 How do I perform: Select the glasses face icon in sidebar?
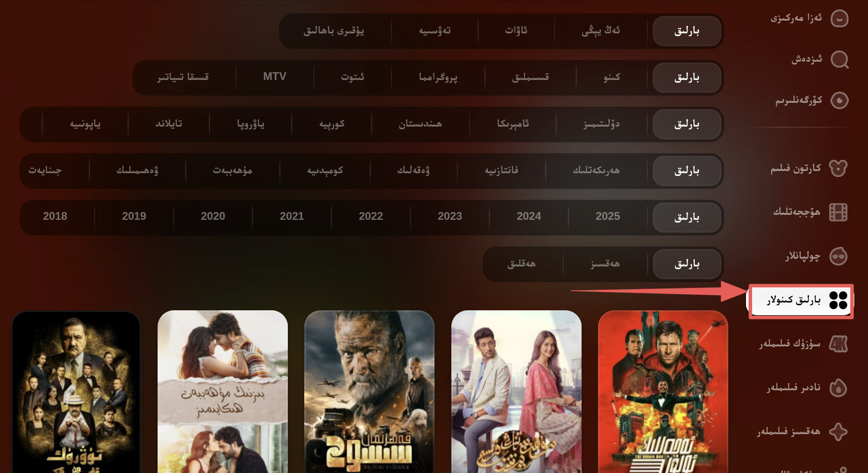(x=838, y=256)
